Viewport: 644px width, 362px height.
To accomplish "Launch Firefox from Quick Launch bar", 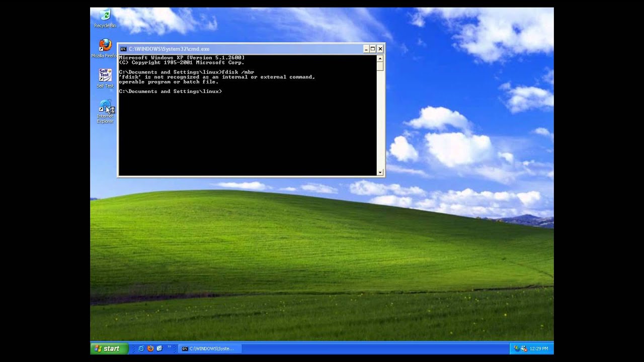I will (x=150, y=348).
